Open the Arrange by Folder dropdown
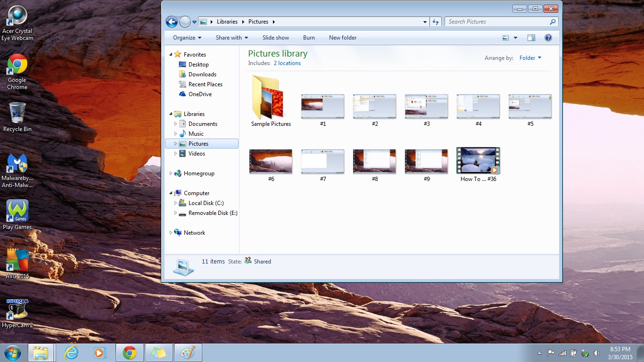The height and width of the screenshot is (362, 644). (x=530, y=58)
